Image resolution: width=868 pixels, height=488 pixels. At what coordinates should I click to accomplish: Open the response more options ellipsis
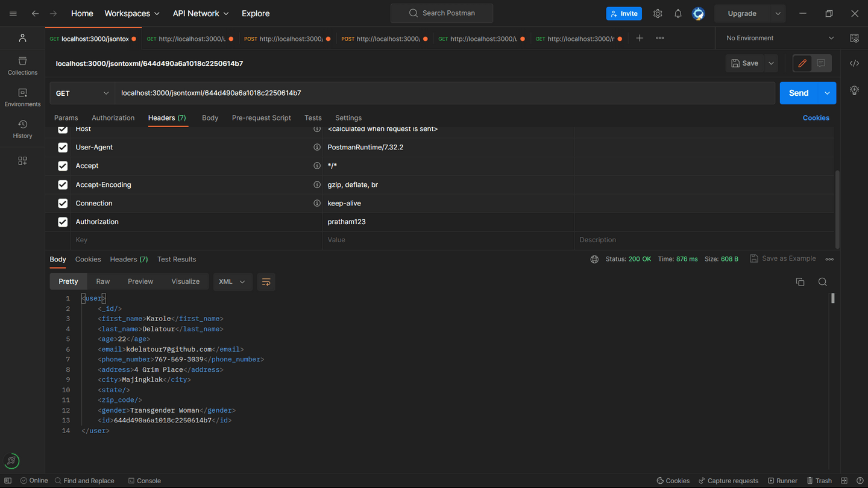pos(829,259)
